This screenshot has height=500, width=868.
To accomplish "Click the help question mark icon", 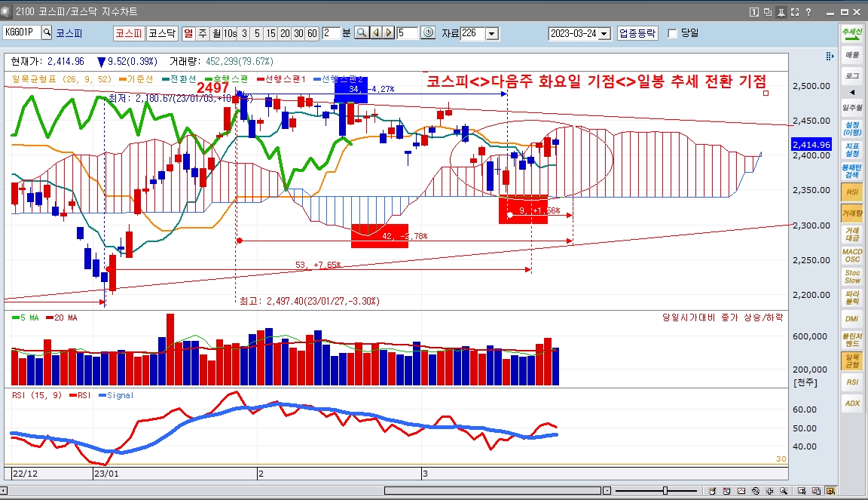I will coord(808,12).
